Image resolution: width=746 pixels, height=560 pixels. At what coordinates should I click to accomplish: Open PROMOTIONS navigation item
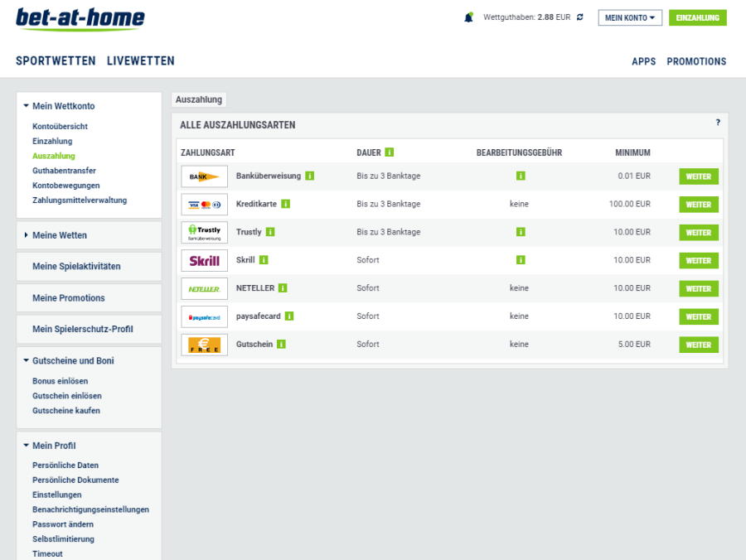(696, 61)
